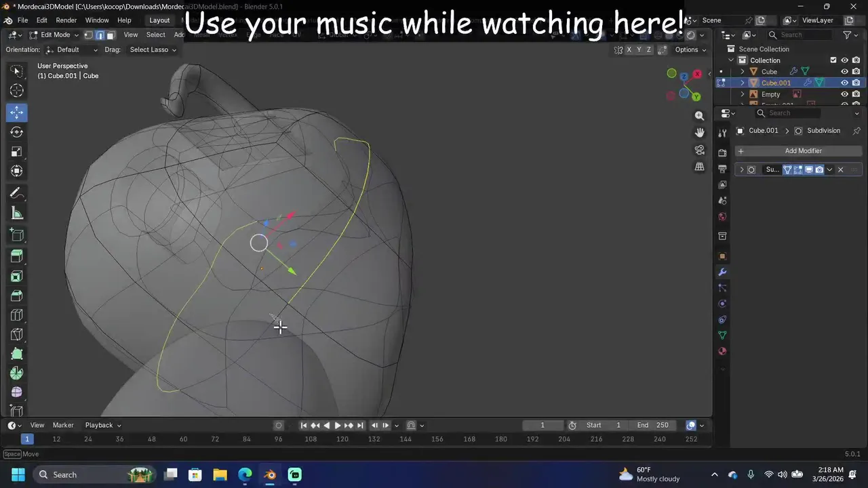Activate the Annotate pencil tool

coord(17,193)
